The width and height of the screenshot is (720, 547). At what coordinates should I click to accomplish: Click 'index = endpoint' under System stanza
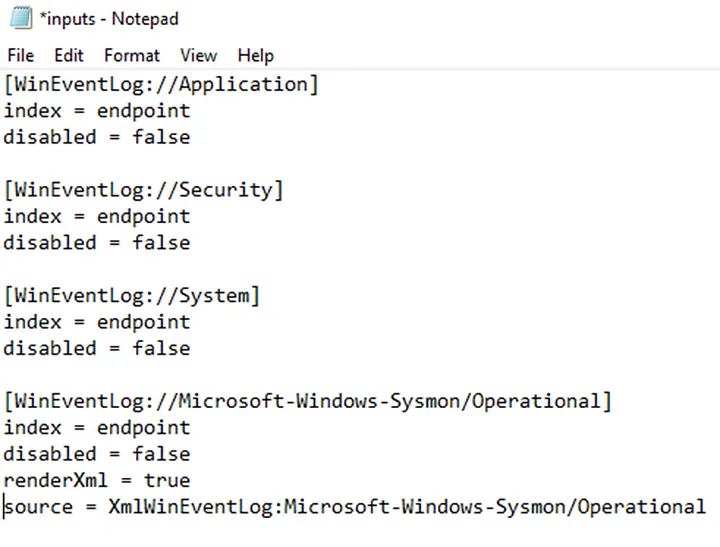(97, 322)
